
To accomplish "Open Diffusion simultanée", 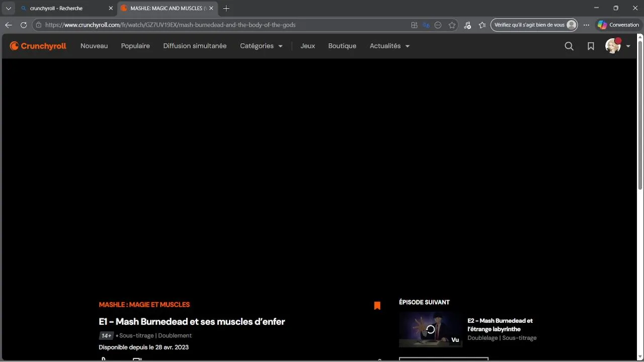I will pos(195,46).
